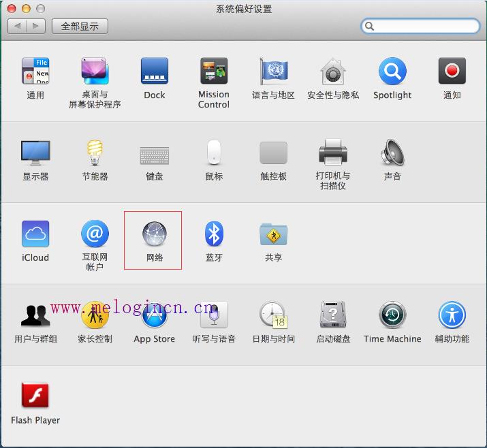The height and width of the screenshot is (448, 487).
Task: Click the back navigation arrow button
Action: [x=17, y=26]
